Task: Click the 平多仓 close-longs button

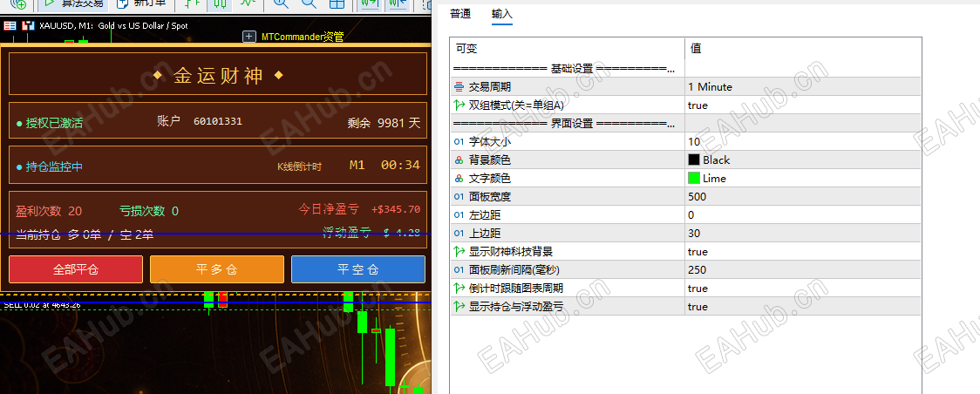Action: click(x=217, y=269)
